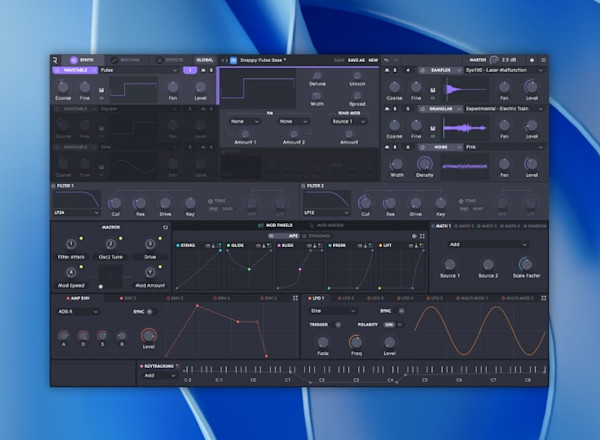
Task: Click the Save As button
Action: [356, 60]
